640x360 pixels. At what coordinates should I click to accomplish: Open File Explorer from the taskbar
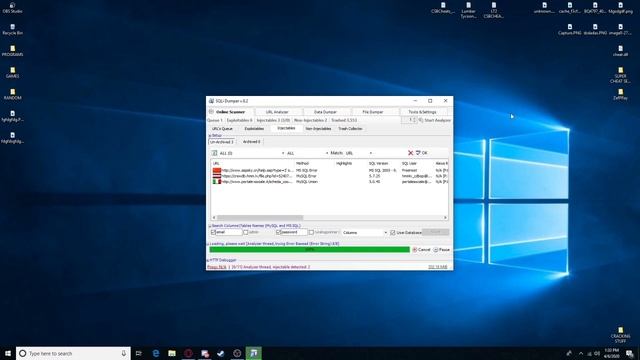[172, 353]
